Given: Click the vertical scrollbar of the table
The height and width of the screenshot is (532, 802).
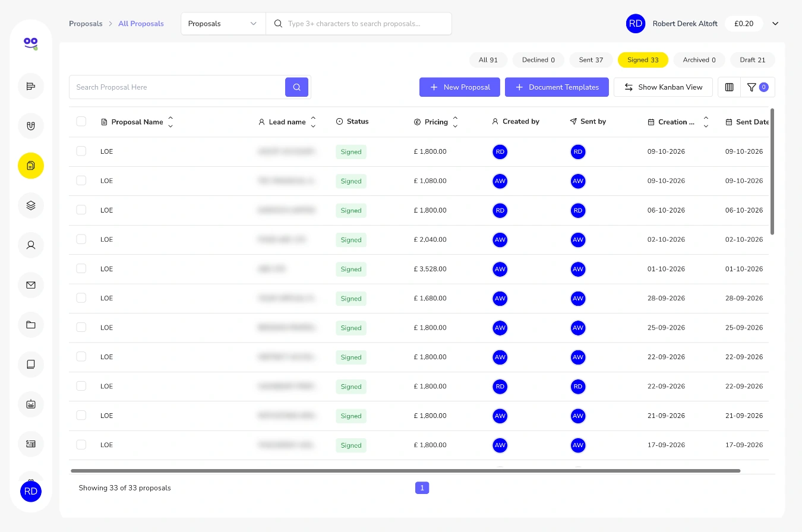Looking at the screenshot, I should click(772, 171).
